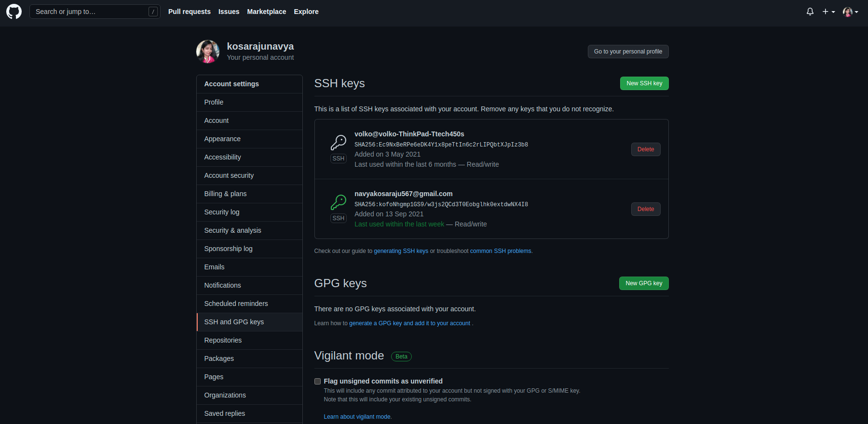Select Account in settings sidebar
The image size is (868, 424).
(x=249, y=120)
